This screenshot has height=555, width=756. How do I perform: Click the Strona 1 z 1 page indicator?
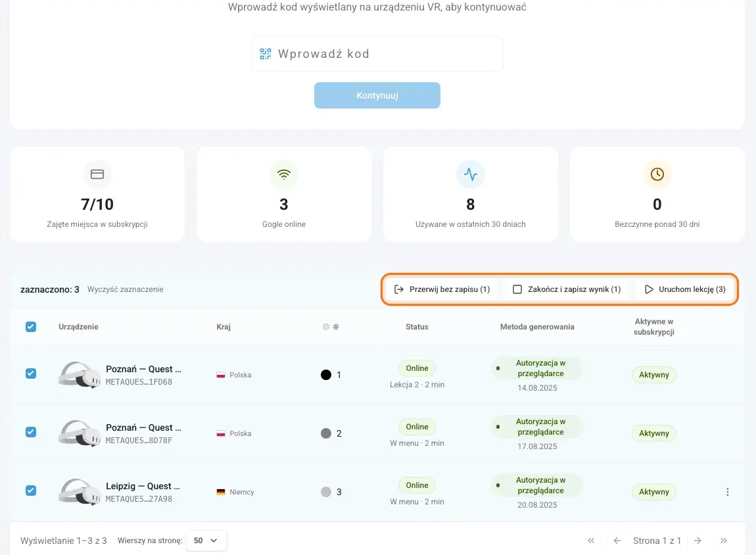[x=657, y=541]
